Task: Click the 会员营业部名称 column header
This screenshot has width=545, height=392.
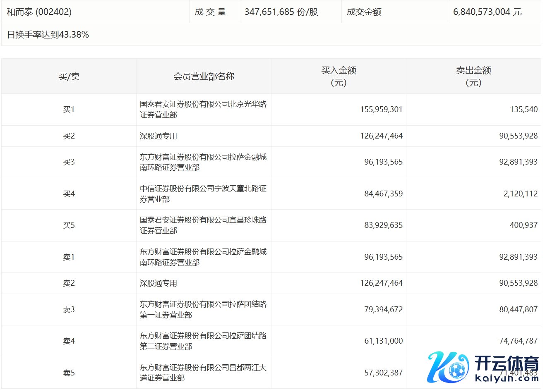Action: (x=204, y=76)
